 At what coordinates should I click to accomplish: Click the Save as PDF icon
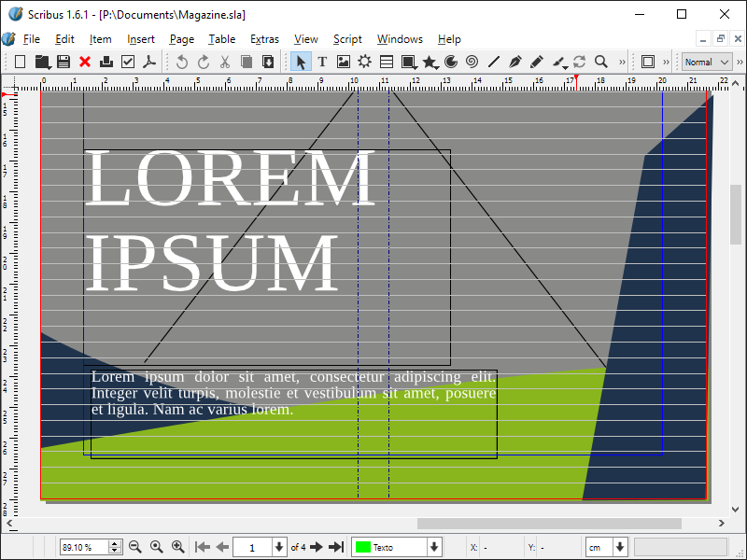[148, 62]
